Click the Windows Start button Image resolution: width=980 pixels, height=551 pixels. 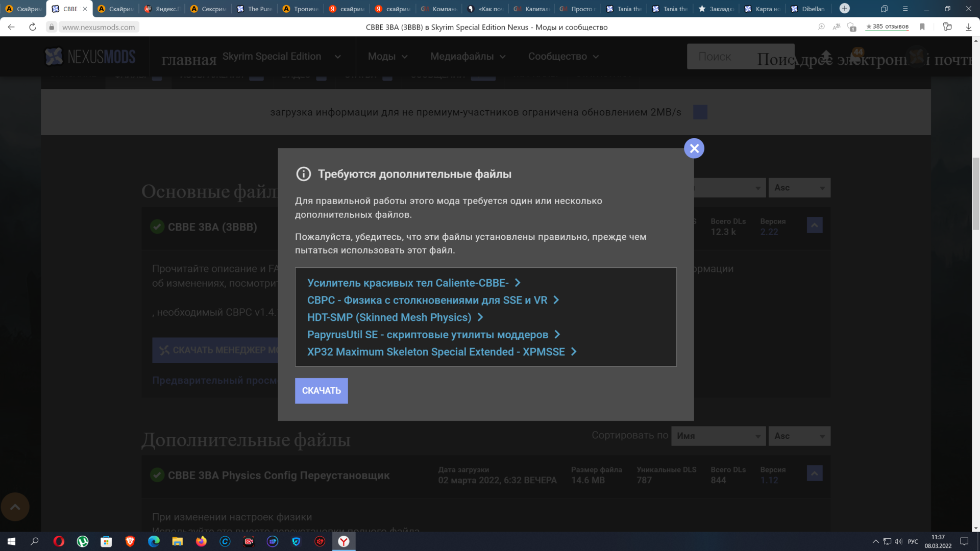point(11,541)
